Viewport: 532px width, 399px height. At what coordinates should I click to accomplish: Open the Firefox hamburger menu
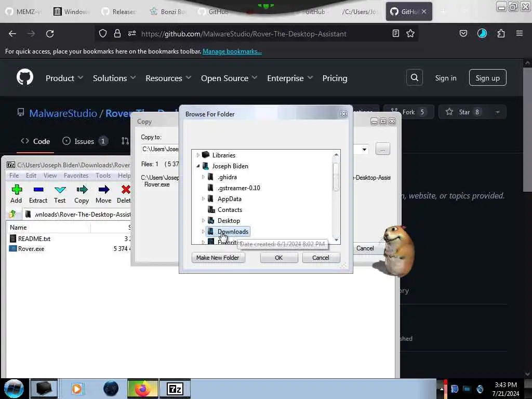coord(520,33)
